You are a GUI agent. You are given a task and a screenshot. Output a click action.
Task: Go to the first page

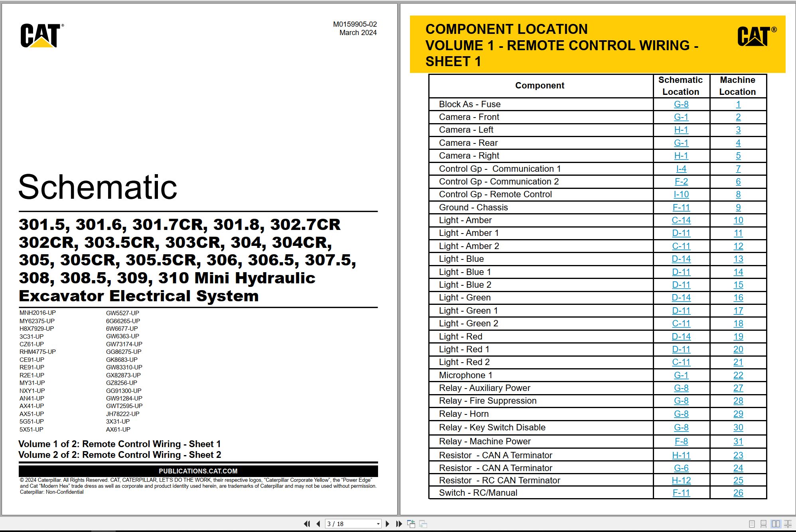[x=307, y=524]
